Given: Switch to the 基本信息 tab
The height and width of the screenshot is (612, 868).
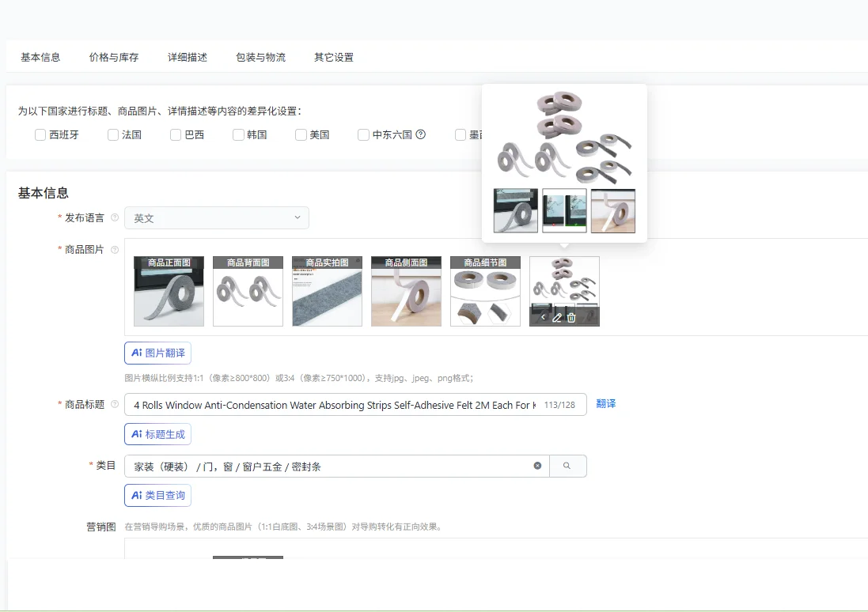Looking at the screenshot, I should click(x=40, y=57).
